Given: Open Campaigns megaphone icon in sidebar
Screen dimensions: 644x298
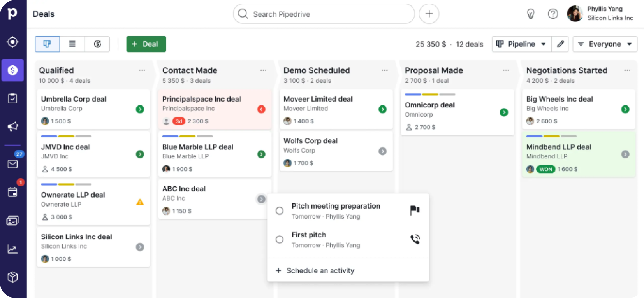Looking at the screenshot, I should 12,126.
